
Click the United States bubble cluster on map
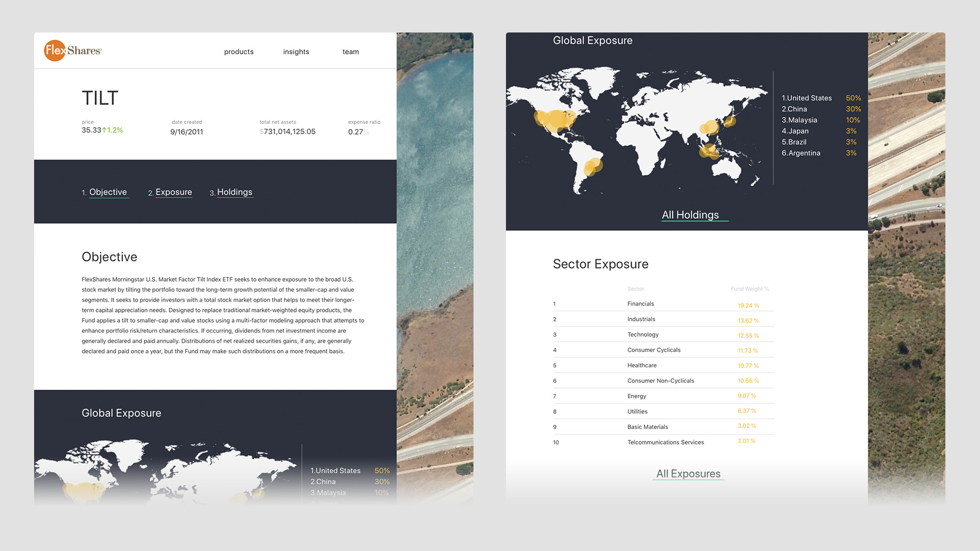click(x=555, y=120)
